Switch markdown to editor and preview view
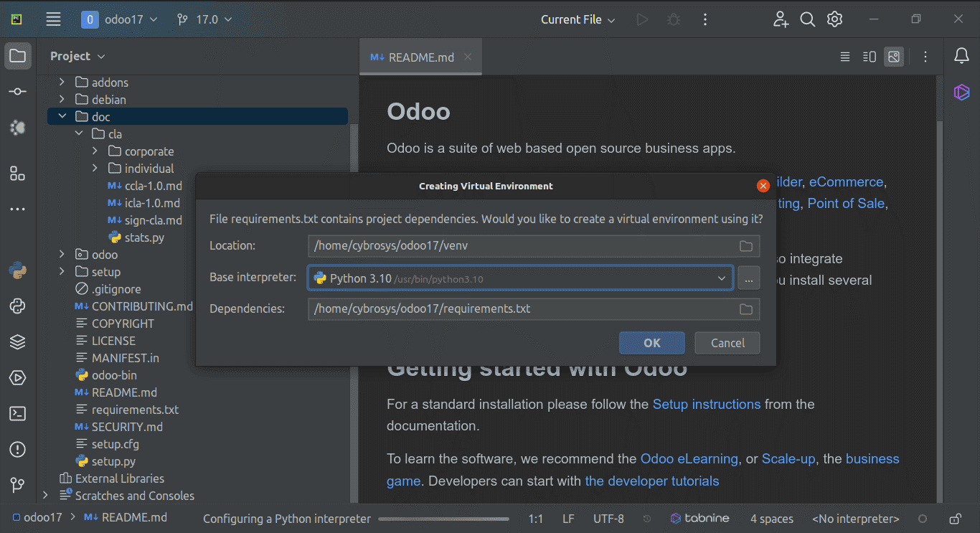Image resolution: width=980 pixels, height=533 pixels. (x=870, y=57)
